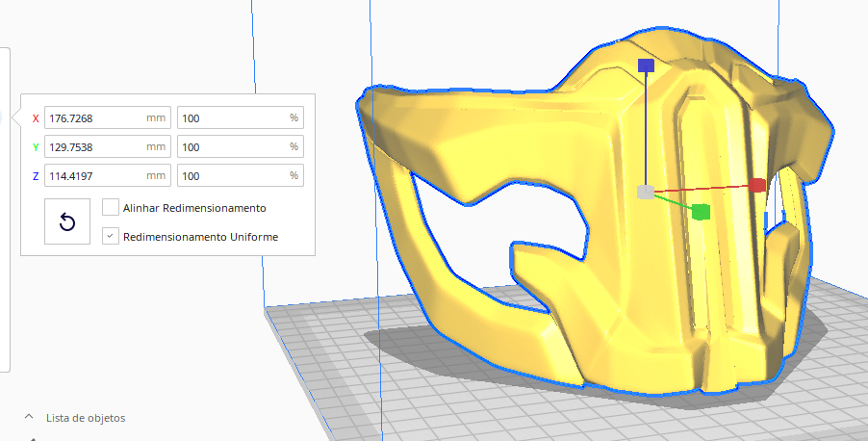The width and height of the screenshot is (868, 441).
Task: Open the Lista de objetos label
Action: point(86,418)
